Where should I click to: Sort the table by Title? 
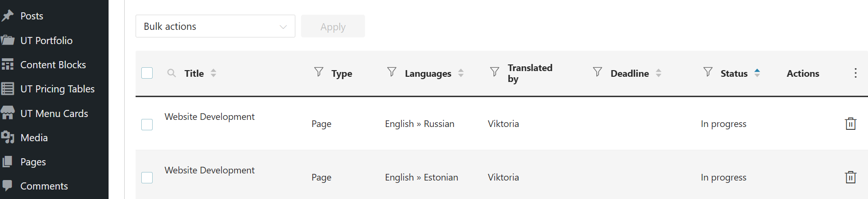tap(213, 73)
